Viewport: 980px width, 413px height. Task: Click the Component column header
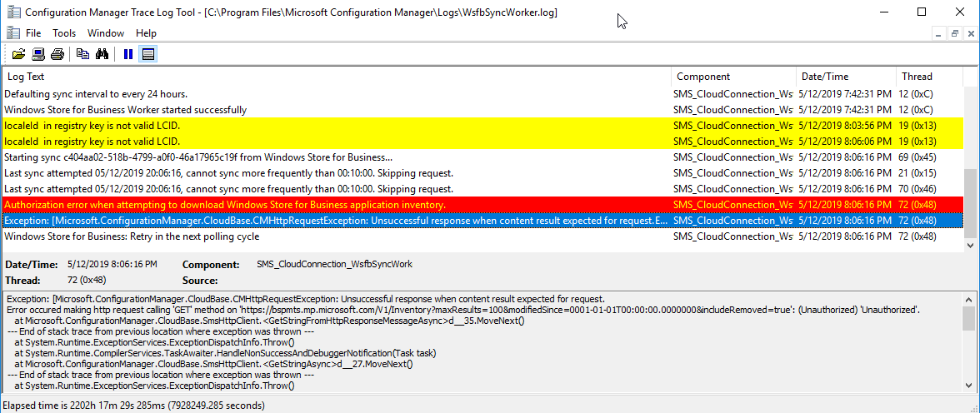coord(733,77)
